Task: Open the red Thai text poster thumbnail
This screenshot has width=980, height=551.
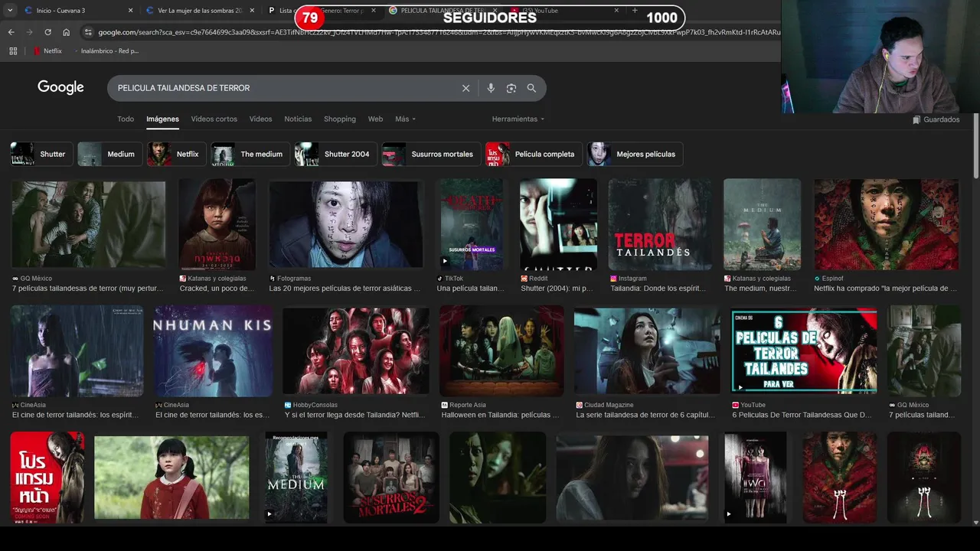Action: (47, 478)
